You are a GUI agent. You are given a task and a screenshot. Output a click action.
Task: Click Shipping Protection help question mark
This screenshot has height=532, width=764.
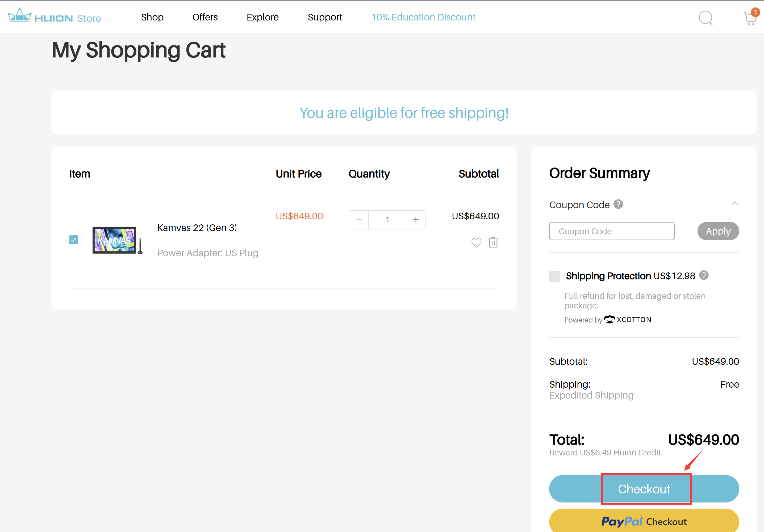(704, 275)
